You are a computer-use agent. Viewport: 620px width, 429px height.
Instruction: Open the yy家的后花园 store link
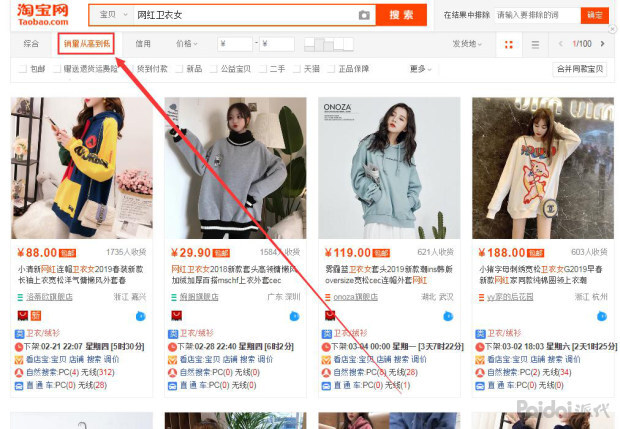510,297
